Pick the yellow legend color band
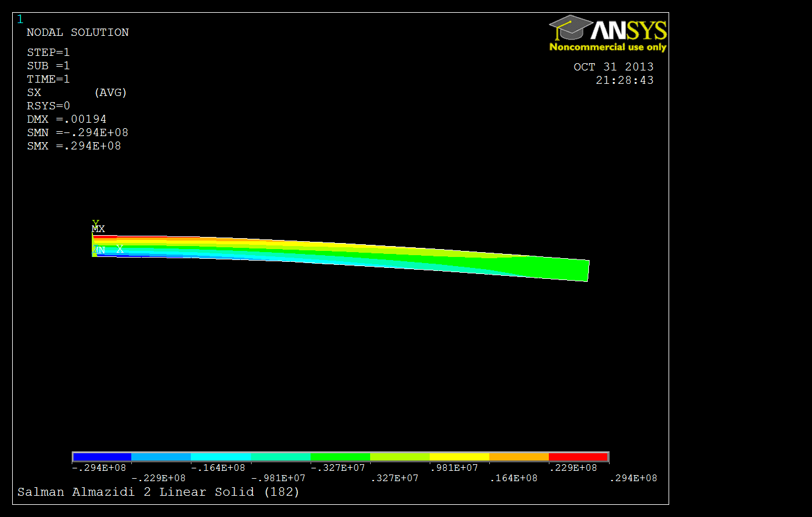The image size is (812, 517). 459,456
